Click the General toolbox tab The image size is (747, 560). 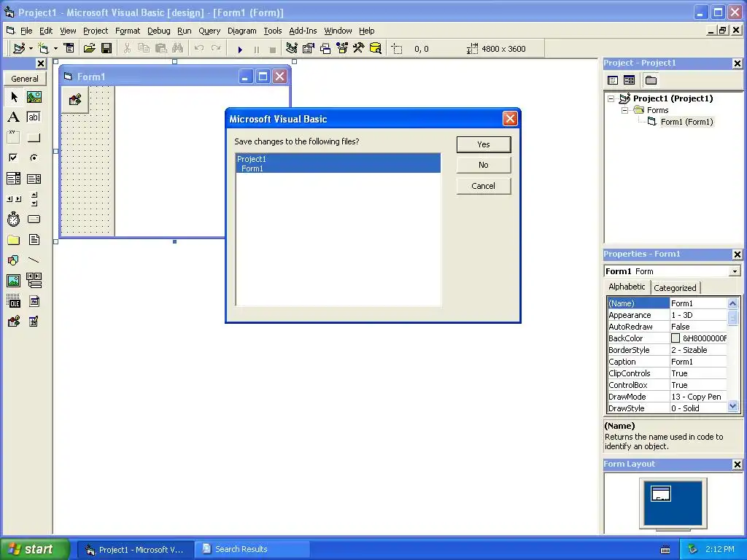(x=25, y=79)
